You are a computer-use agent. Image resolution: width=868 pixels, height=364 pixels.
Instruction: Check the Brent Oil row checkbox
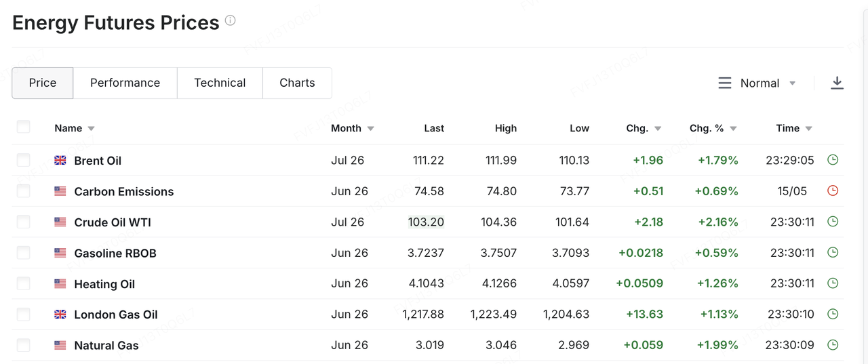[24, 160]
